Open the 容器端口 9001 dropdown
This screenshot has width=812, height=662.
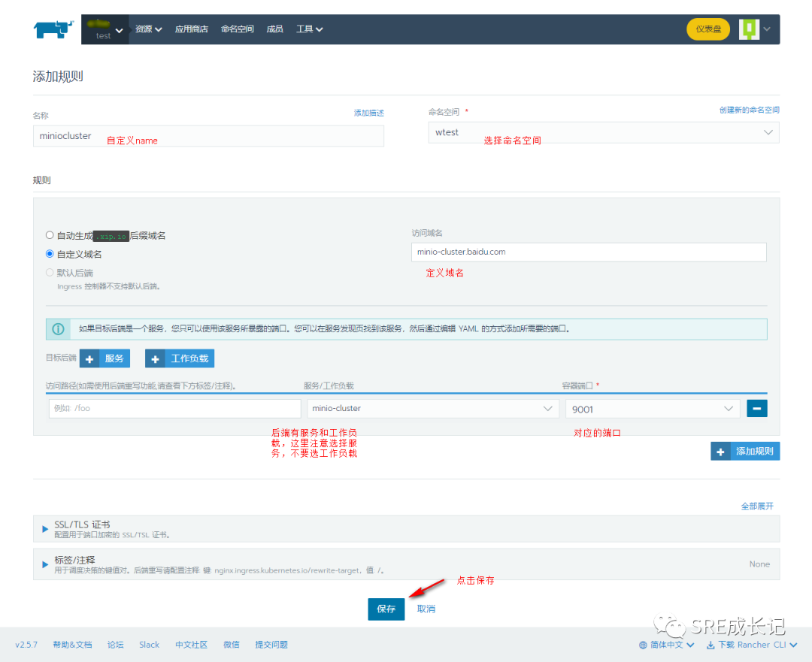pos(653,409)
